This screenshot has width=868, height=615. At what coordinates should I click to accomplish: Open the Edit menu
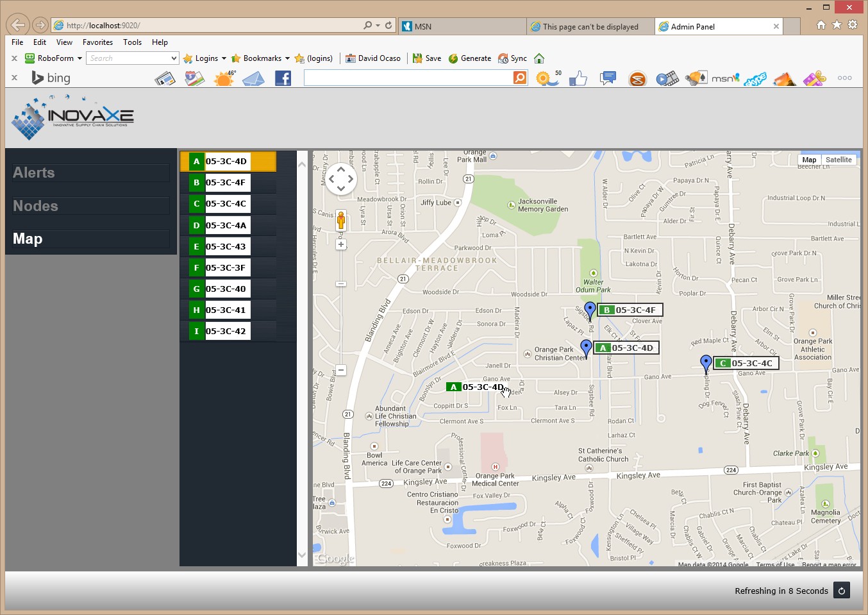[x=40, y=42]
